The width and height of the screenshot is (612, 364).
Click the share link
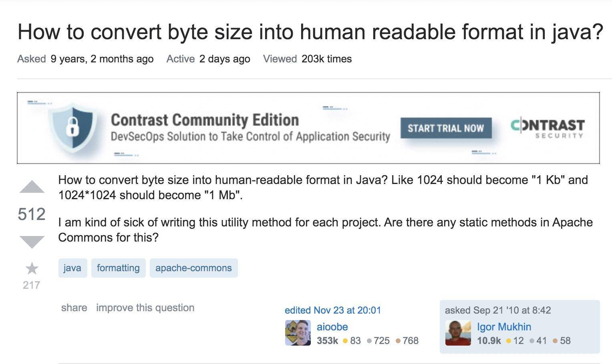pos(74,308)
